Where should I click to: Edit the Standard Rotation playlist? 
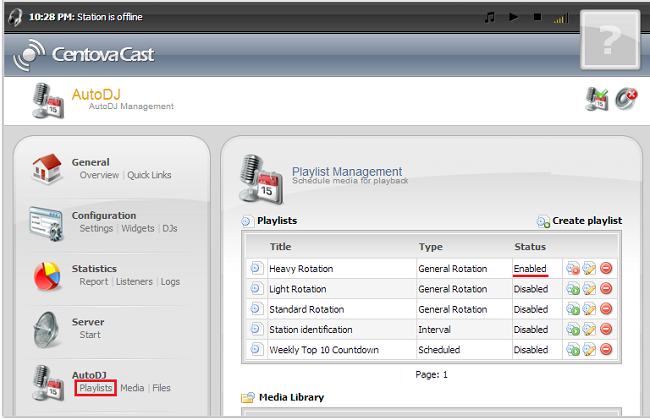point(589,309)
